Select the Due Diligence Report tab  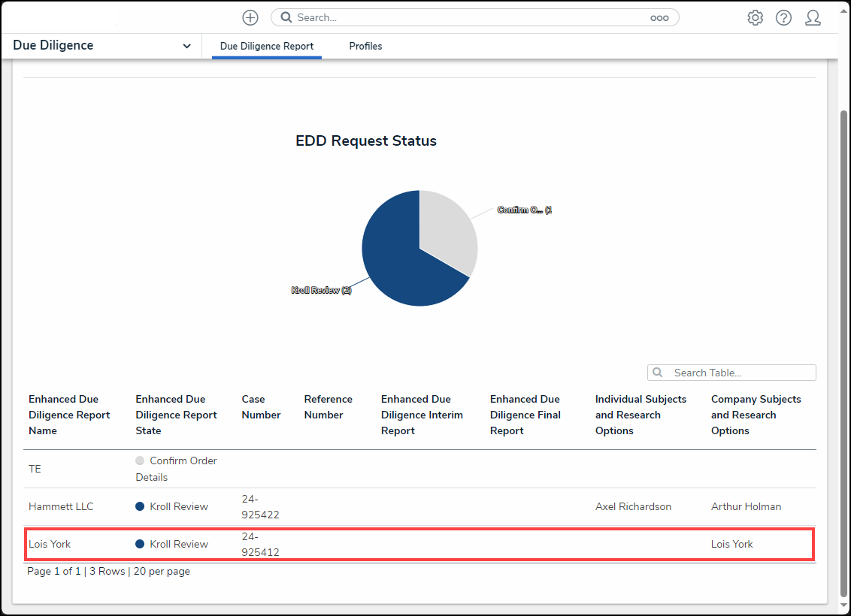point(266,46)
